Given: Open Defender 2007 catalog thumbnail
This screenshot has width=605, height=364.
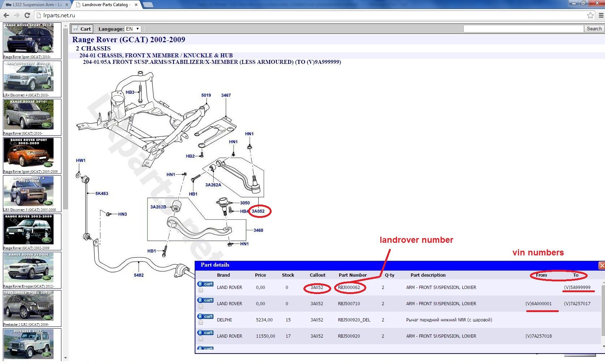Looking at the screenshot, I should (32, 345).
